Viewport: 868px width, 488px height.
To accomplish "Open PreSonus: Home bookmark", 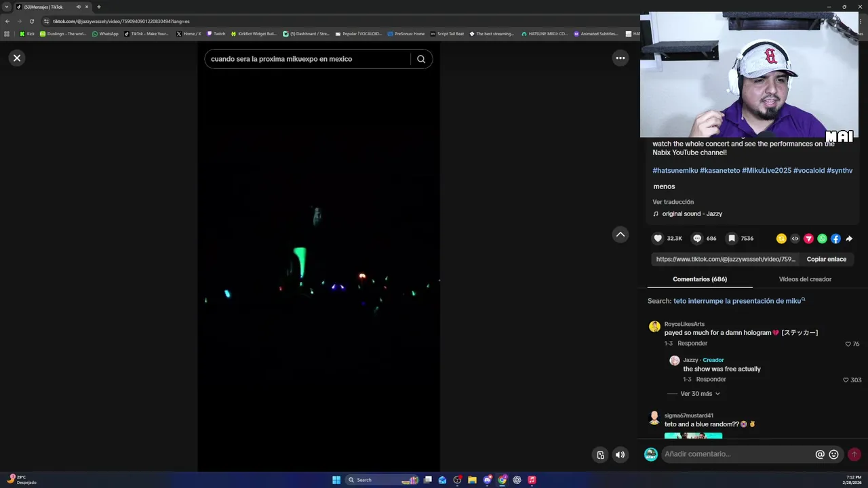I will 406,34.
